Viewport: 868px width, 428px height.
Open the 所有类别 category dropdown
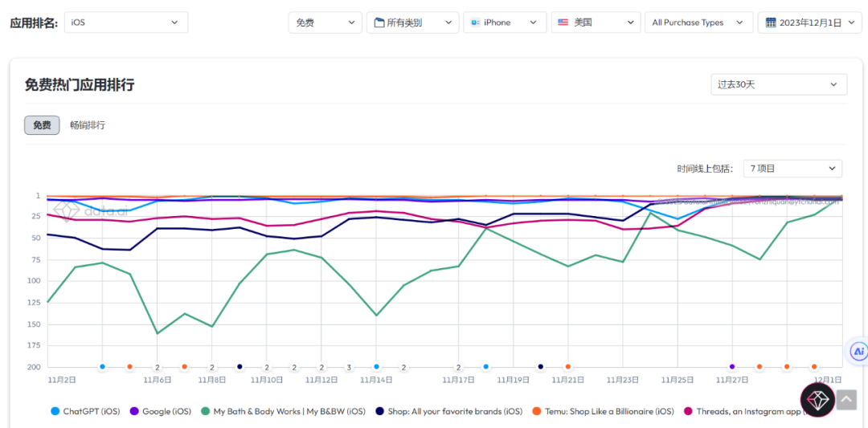(413, 22)
